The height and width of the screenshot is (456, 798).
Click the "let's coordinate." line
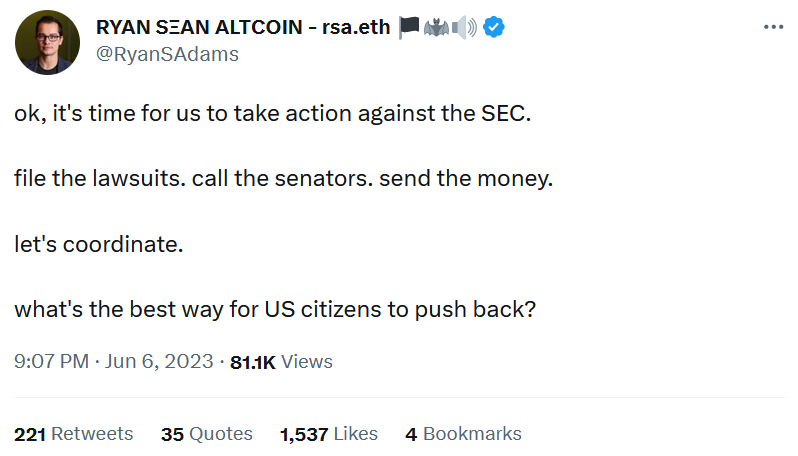(x=99, y=244)
